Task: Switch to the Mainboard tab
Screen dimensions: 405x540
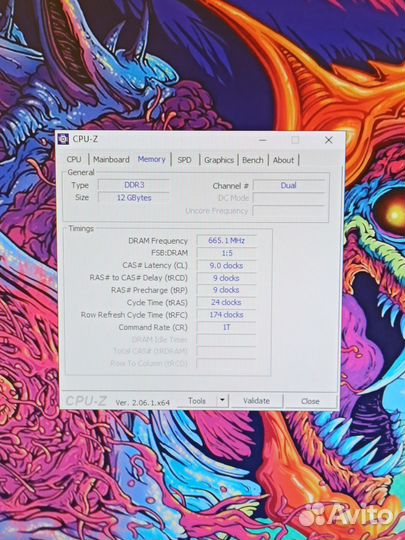Action: (111, 159)
